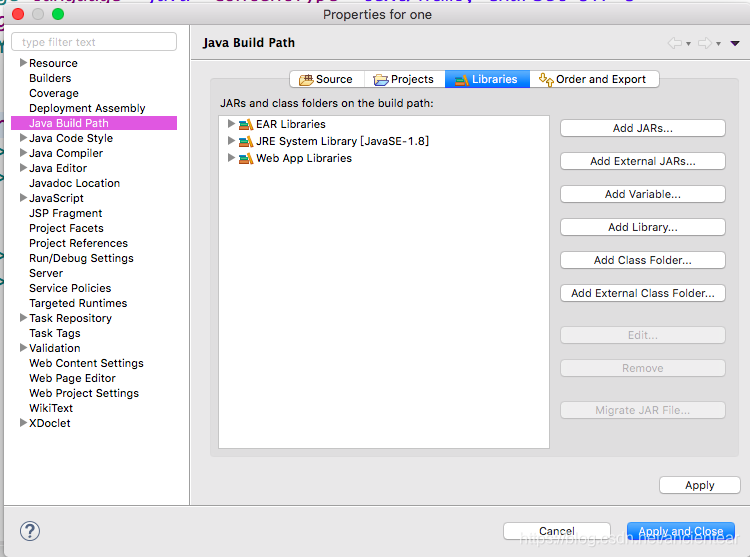
Task: Open Web Content Settings
Action: [x=86, y=363]
